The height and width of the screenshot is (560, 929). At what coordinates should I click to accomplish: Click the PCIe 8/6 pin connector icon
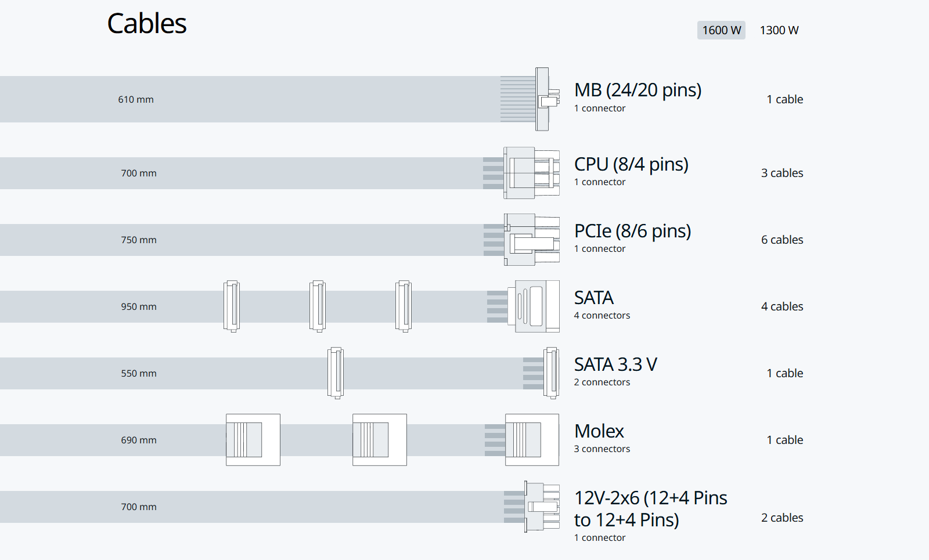click(x=531, y=240)
